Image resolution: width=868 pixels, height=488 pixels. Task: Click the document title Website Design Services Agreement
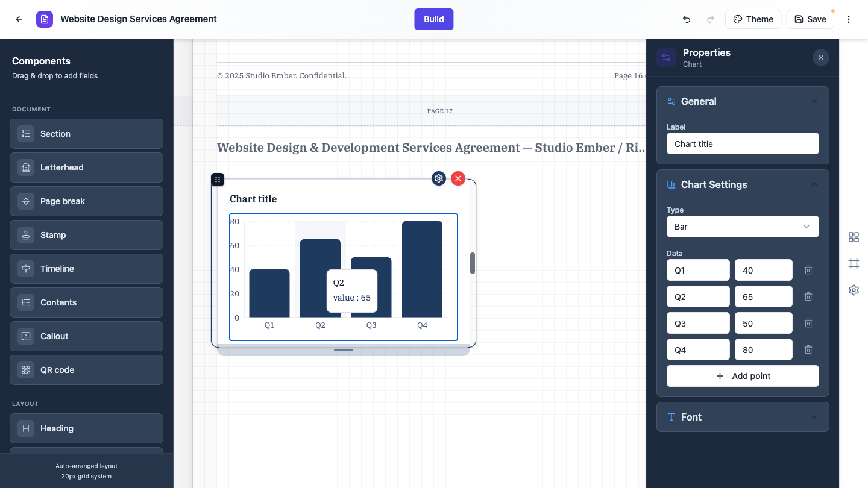139,19
